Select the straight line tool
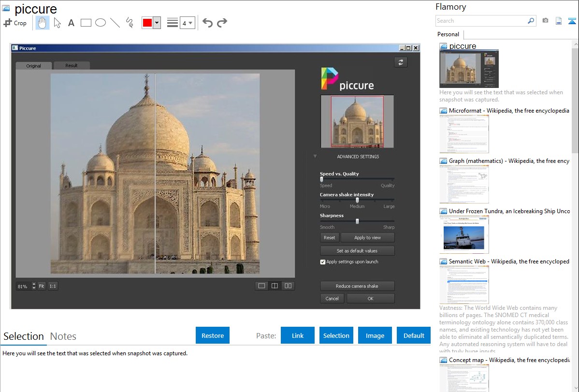 (x=115, y=23)
